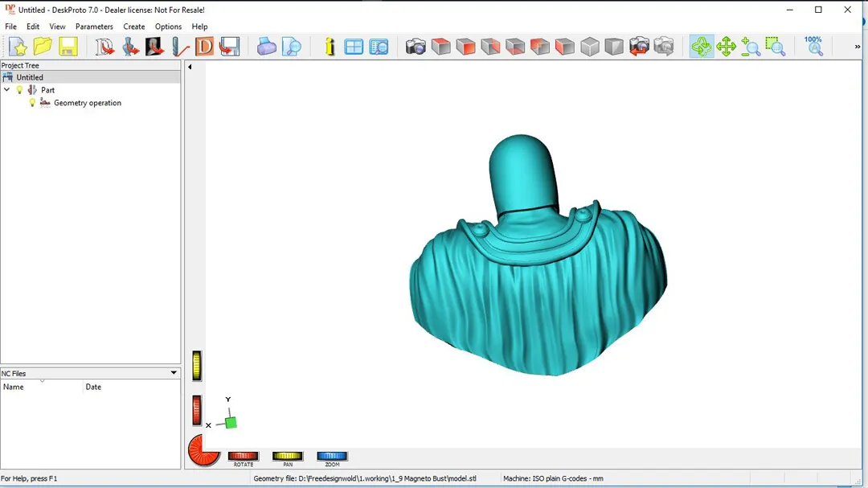Collapse the Part tree node arrow
The image size is (868, 488).
[x=6, y=90]
